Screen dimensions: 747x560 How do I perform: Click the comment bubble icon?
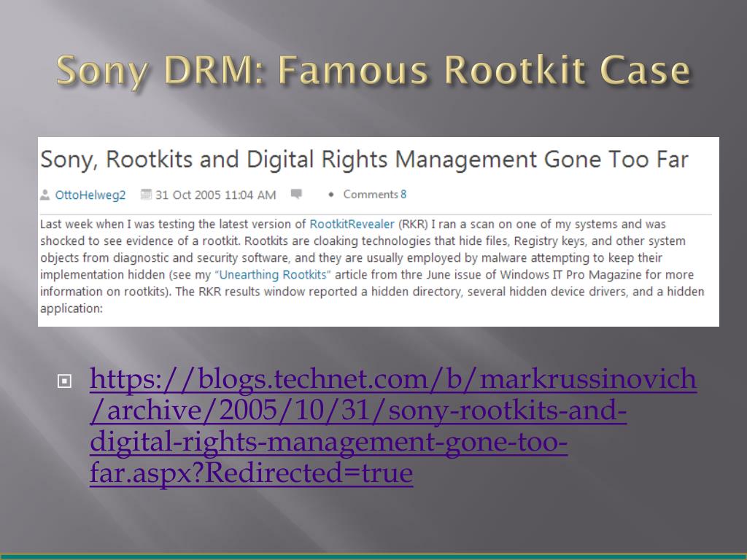[296, 194]
